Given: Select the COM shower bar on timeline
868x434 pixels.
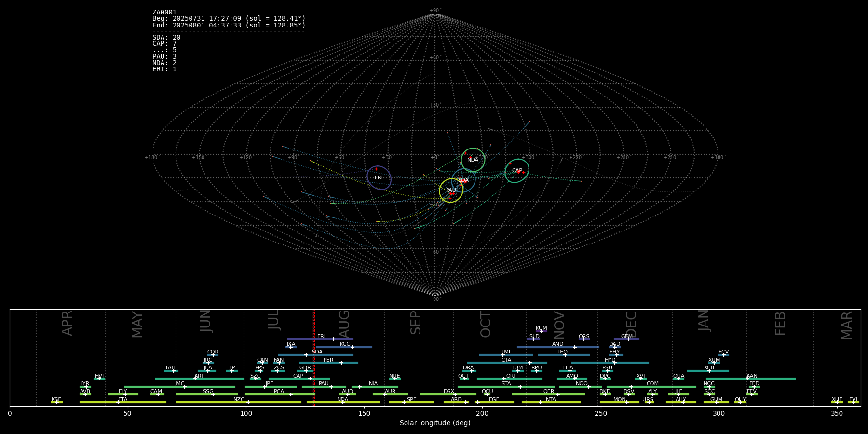Looking at the screenshot, I should point(651,386).
